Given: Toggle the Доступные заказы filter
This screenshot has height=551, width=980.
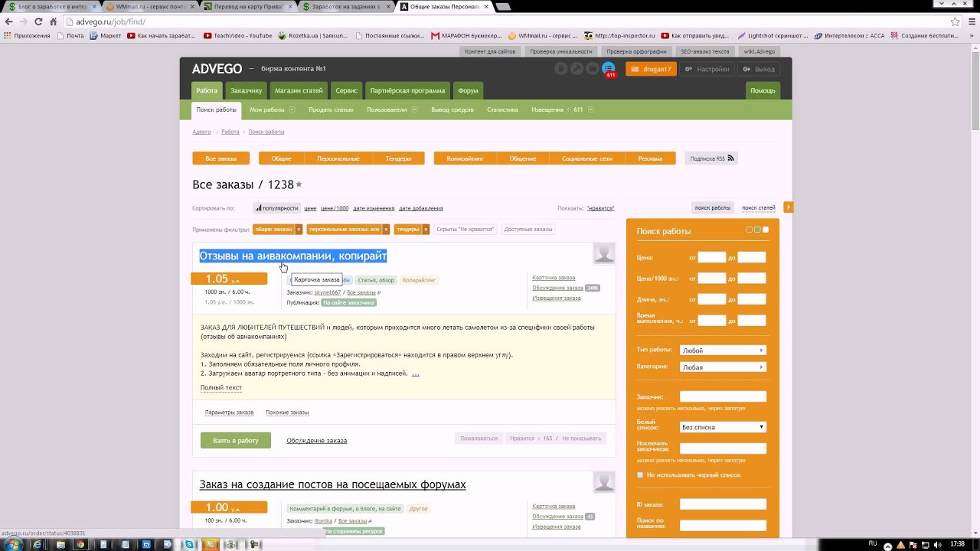Looking at the screenshot, I should [528, 229].
